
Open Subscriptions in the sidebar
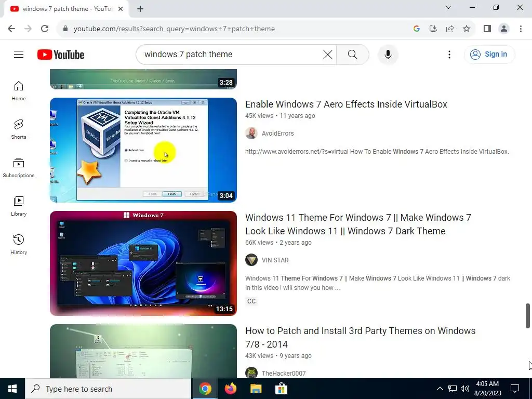click(19, 168)
